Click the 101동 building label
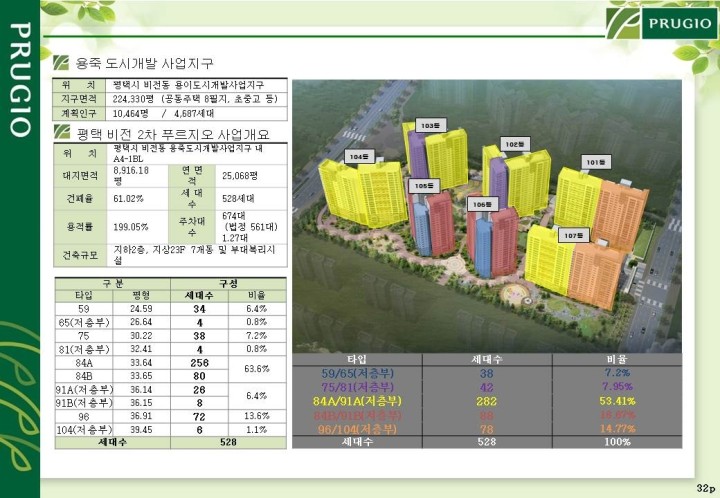This screenshot has width=720, height=498. 596,162
